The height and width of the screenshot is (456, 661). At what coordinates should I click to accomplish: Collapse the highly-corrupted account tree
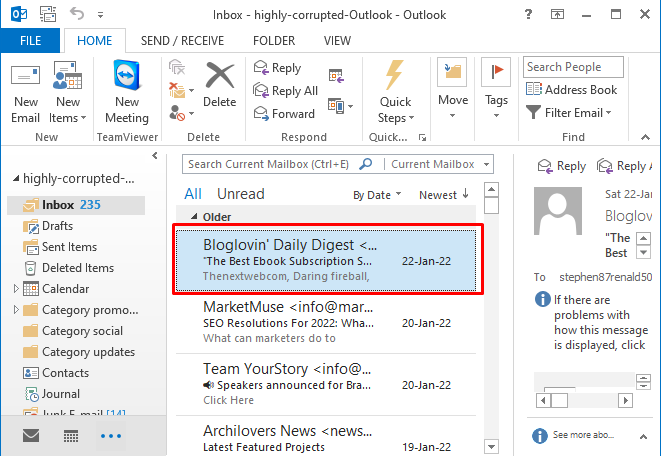(x=16, y=178)
